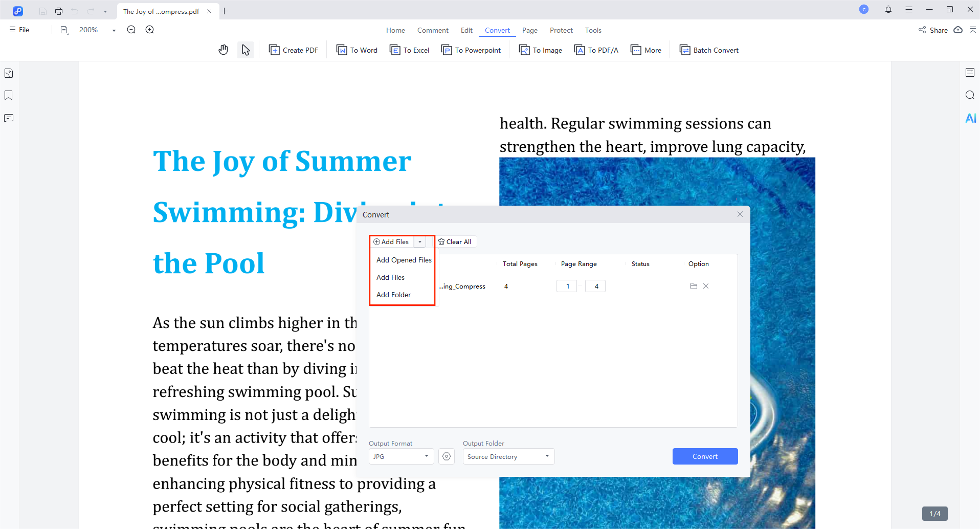Open the AI assistant on right sidebar
Screen dimensions: 980x529
coord(970,118)
